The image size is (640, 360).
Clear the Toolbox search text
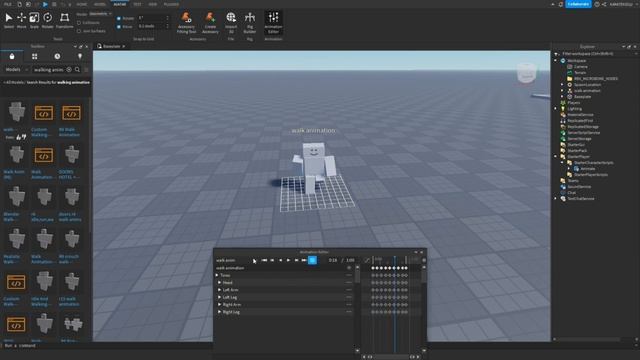coord(69,70)
